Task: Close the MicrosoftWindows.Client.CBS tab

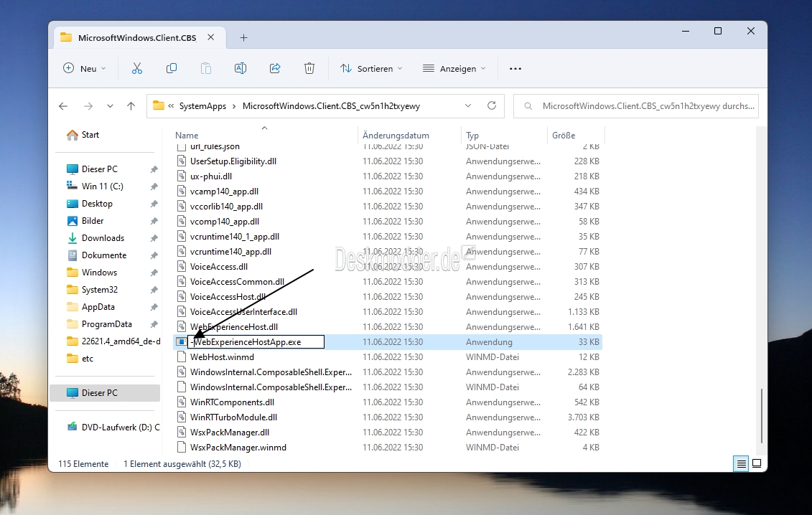Action: (211, 37)
